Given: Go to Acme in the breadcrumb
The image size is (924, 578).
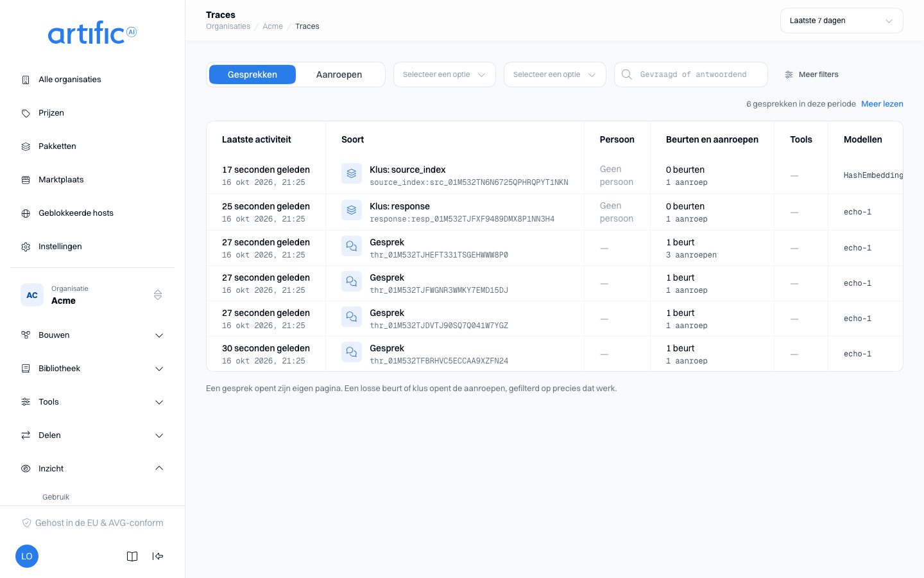Looking at the screenshot, I should pos(273,26).
